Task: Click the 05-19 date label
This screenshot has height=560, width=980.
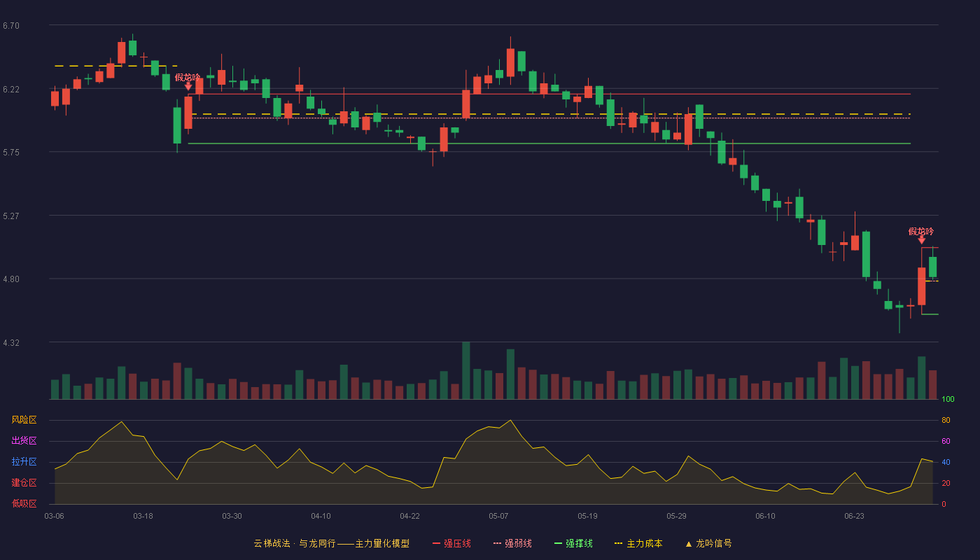Action: 587,516
